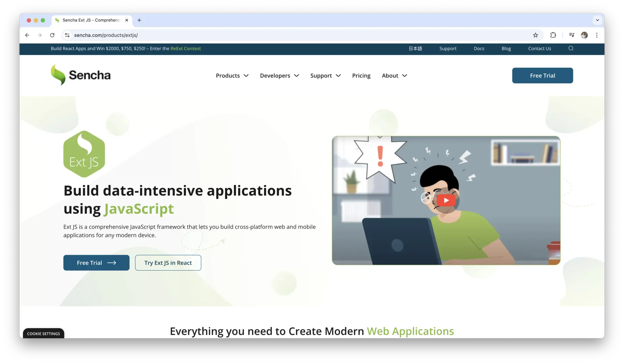Viewport: 624px width, 364px height.
Task: Open the Docs link
Action: 479,49
